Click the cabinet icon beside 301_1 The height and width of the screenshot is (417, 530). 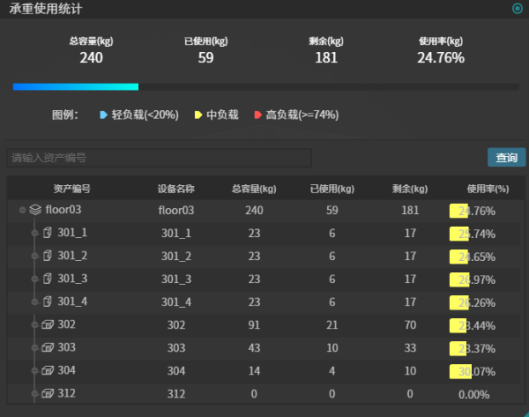(x=47, y=233)
